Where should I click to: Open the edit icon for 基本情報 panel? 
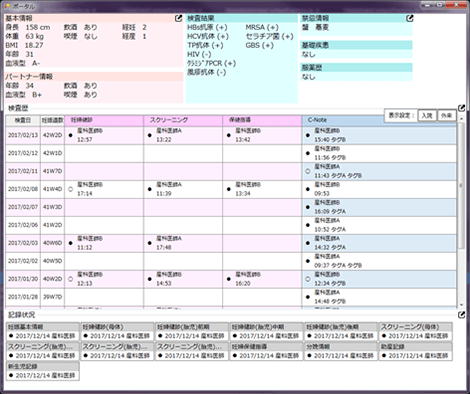178,18
